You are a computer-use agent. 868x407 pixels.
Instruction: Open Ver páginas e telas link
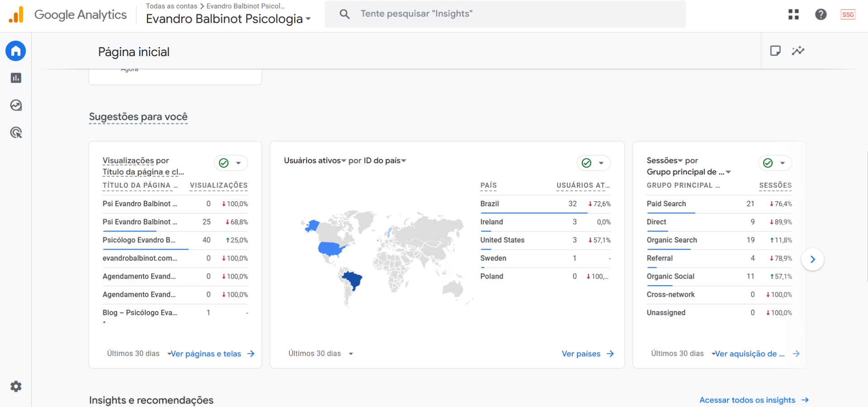click(206, 354)
